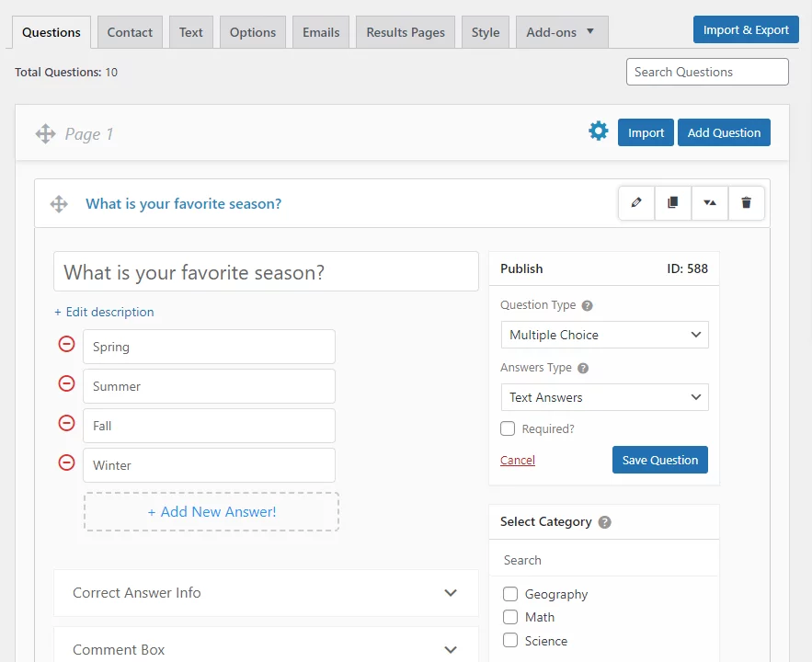Click the Save Question button

click(659, 460)
